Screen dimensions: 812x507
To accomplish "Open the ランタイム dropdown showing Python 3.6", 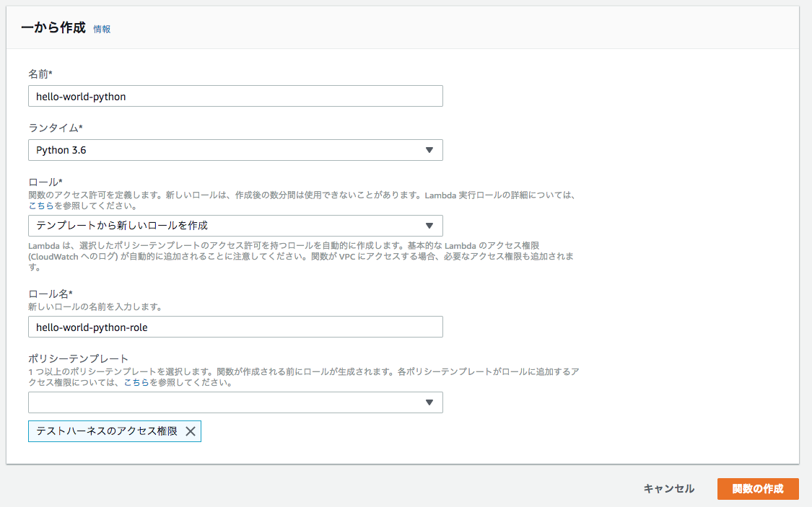I will tap(235, 150).
